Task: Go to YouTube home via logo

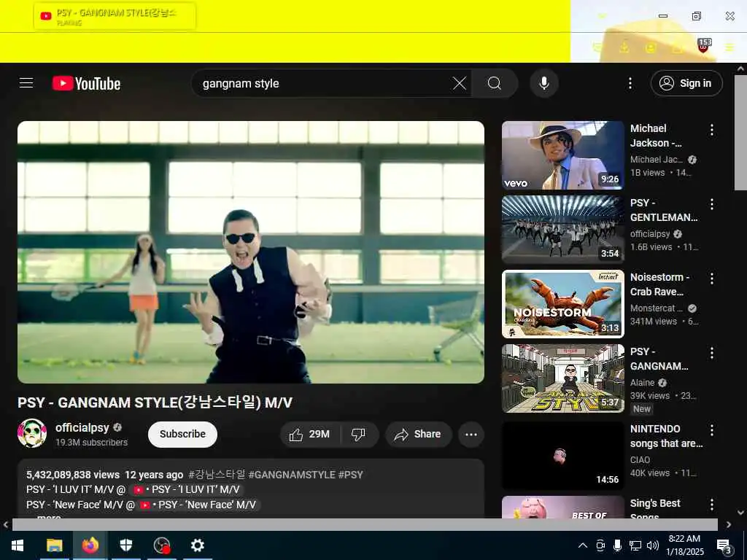Action: coord(86,83)
